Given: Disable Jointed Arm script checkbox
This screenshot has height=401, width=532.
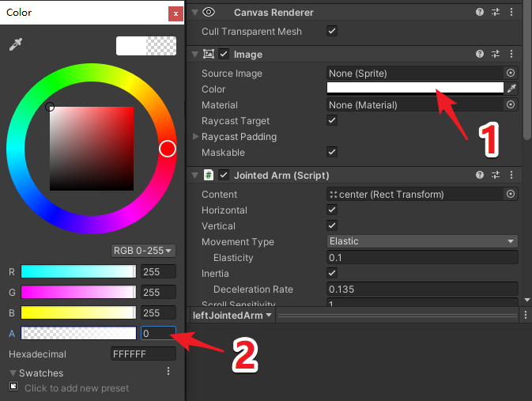Looking at the screenshot, I should tap(224, 176).
